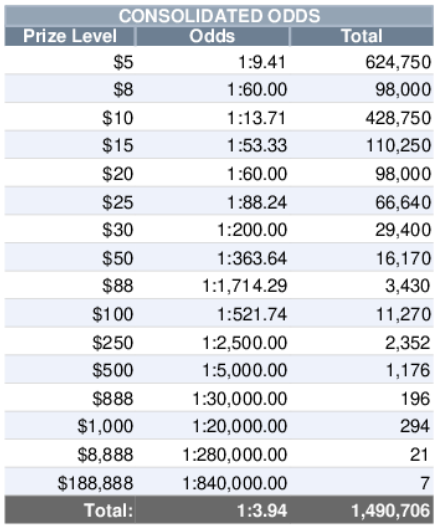
Task: Click the Total column header
Action: point(362,36)
